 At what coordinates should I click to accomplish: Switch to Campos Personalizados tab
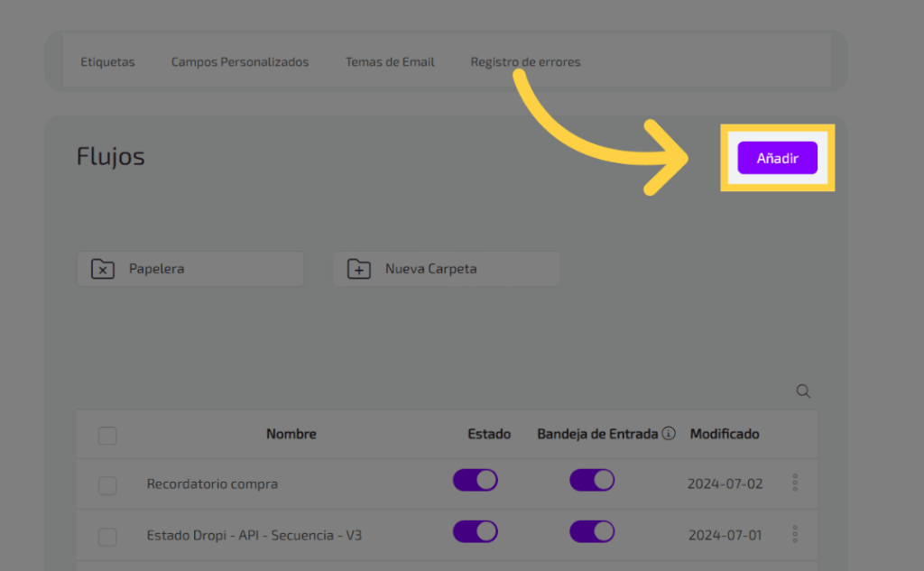click(240, 62)
